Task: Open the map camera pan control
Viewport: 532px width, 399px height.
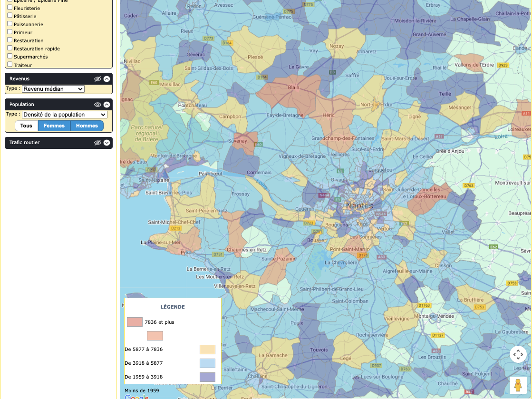Action: 518,355
